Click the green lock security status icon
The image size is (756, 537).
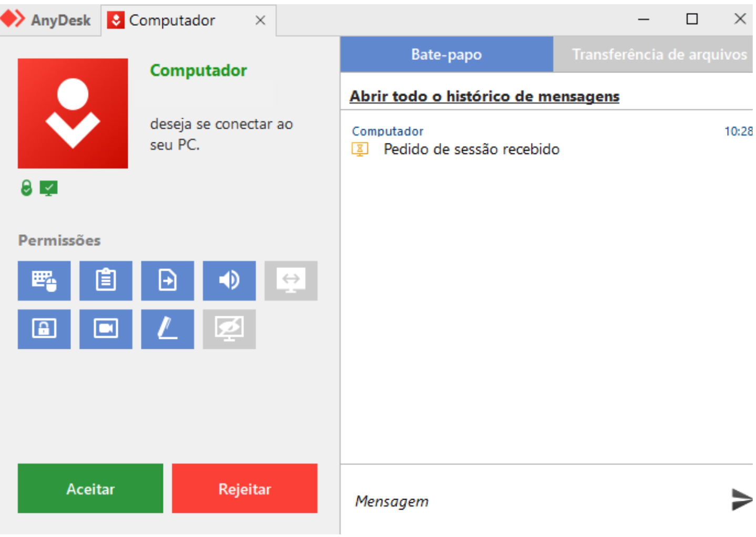point(26,188)
